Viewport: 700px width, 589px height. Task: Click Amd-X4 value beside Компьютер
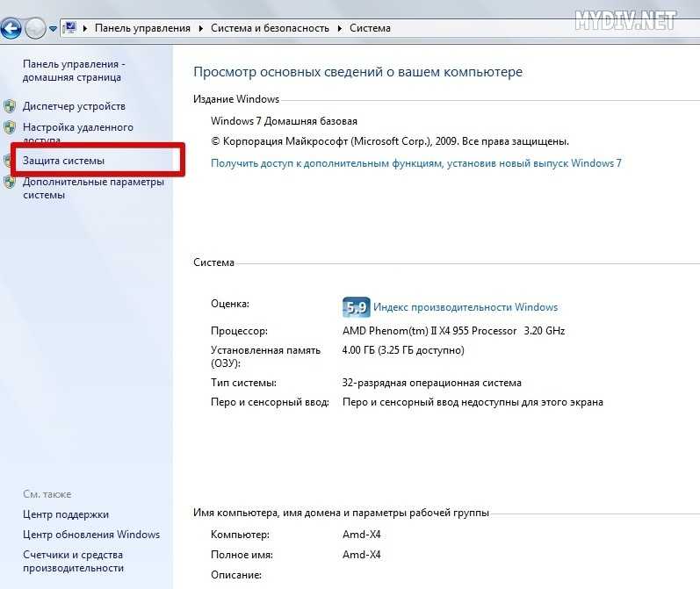(362, 535)
